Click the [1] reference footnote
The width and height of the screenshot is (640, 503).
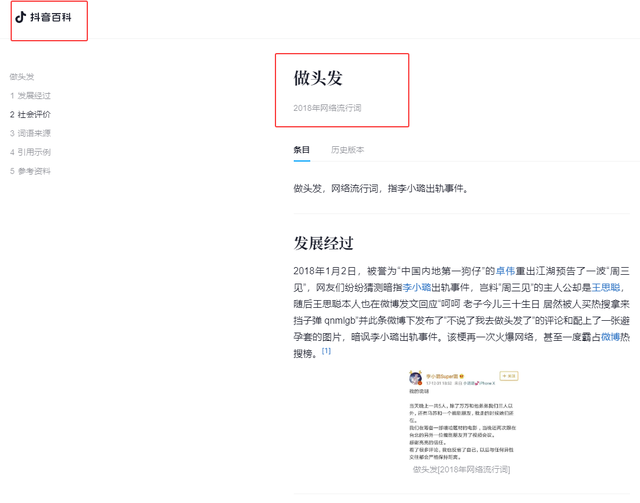pyautogui.click(x=326, y=351)
